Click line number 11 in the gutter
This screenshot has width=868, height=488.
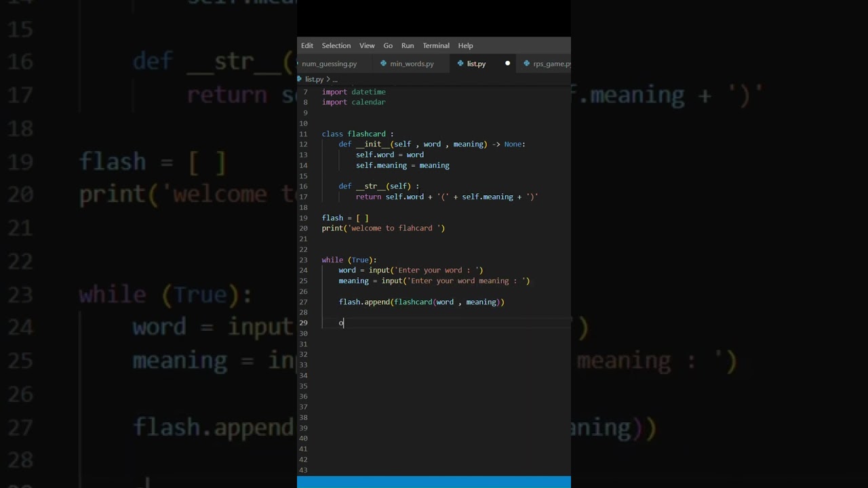point(304,134)
